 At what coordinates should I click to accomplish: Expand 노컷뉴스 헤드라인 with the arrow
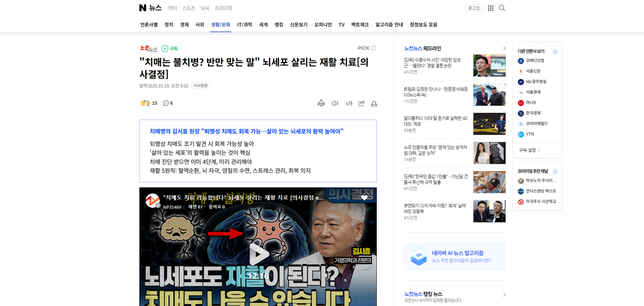[504, 48]
